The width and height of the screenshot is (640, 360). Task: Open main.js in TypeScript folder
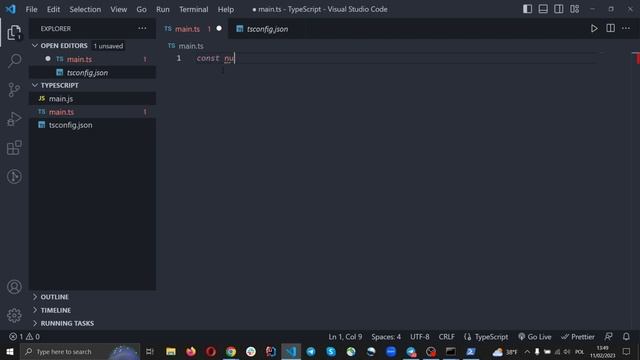(x=92, y=99)
